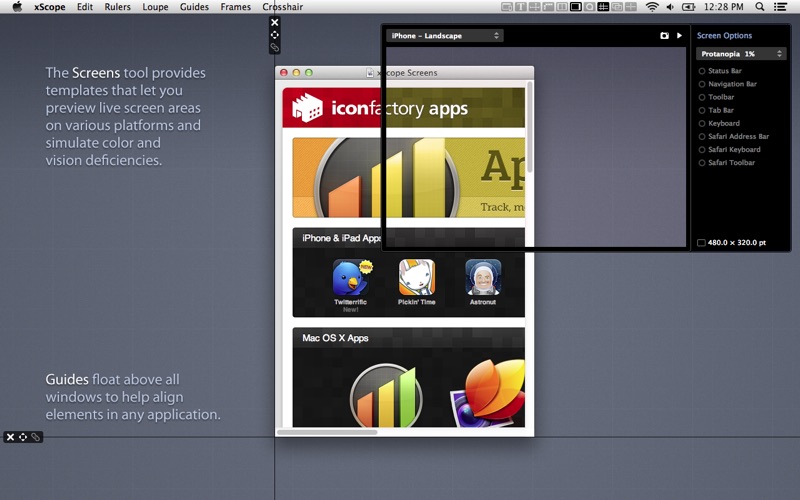Click the camera snapshot icon in Screens panel
The image size is (800, 500).
664,36
